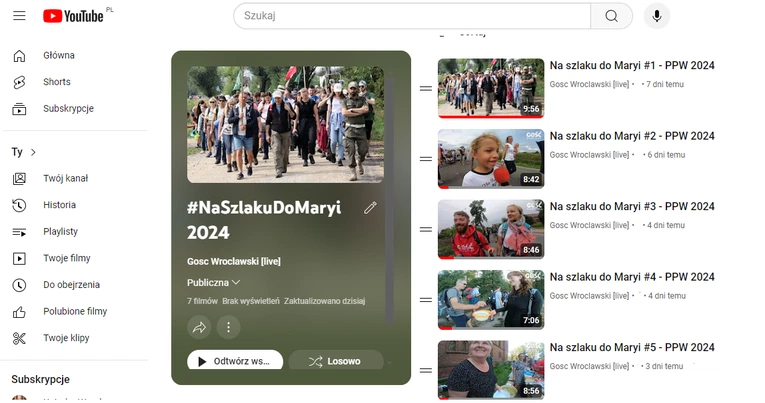Image resolution: width=765 pixels, height=403 pixels.
Task: Start voice search with microphone icon
Action: (657, 16)
